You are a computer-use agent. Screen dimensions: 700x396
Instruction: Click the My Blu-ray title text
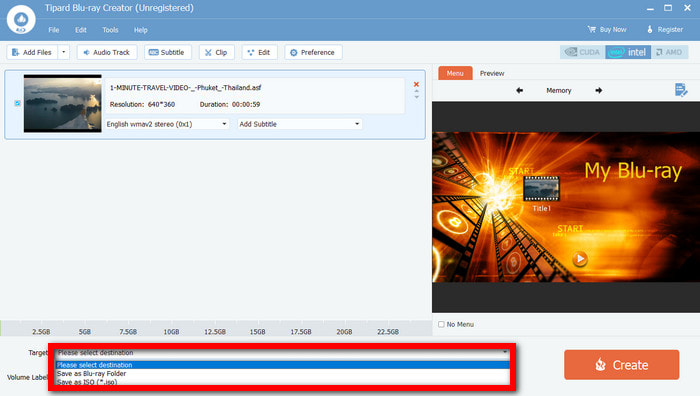point(633,171)
